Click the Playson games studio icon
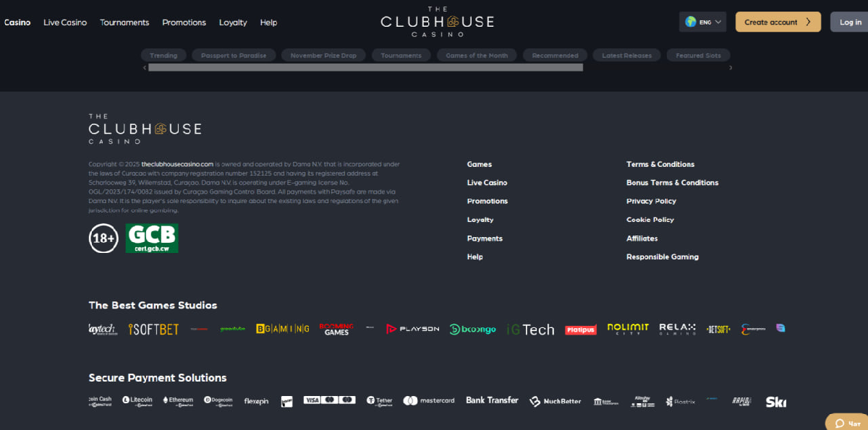This screenshot has width=868, height=430. (x=412, y=328)
